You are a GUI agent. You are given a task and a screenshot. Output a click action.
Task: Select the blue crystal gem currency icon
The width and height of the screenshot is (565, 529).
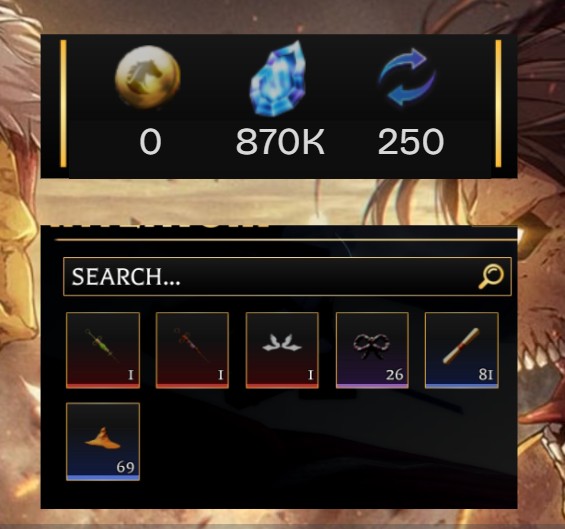pos(277,79)
